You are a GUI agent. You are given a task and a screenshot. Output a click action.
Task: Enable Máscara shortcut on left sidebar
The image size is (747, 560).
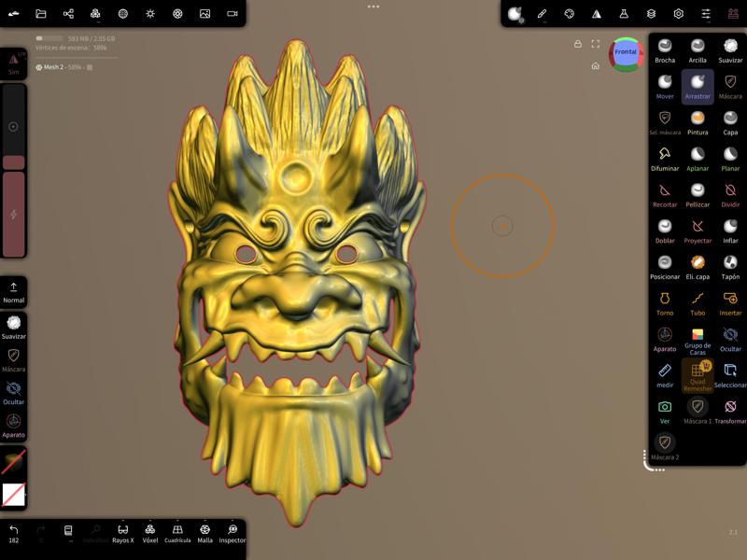tap(13, 360)
